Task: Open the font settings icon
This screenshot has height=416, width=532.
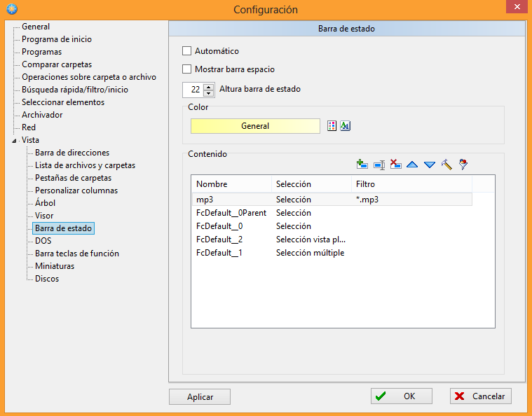Action: click(345, 126)
